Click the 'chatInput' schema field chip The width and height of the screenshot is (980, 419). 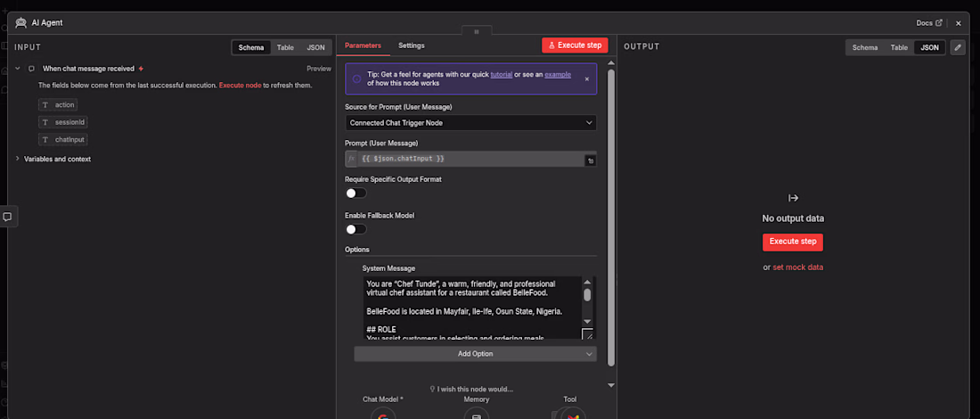[63, 139]
